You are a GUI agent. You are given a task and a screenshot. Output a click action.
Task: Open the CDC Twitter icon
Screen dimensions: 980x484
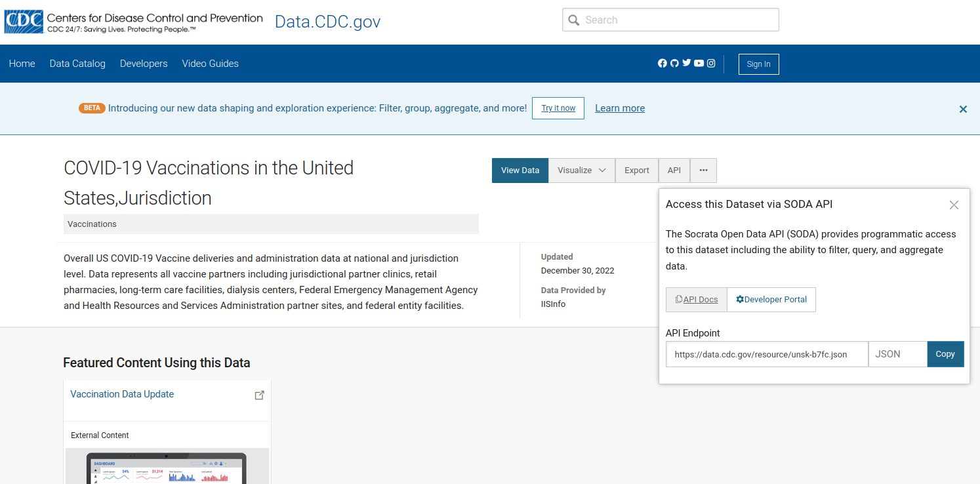[687, 63]
